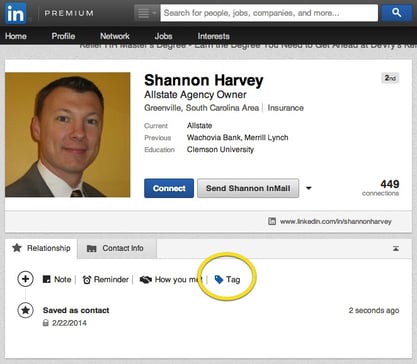Click the search for people input field

point(269,13)
